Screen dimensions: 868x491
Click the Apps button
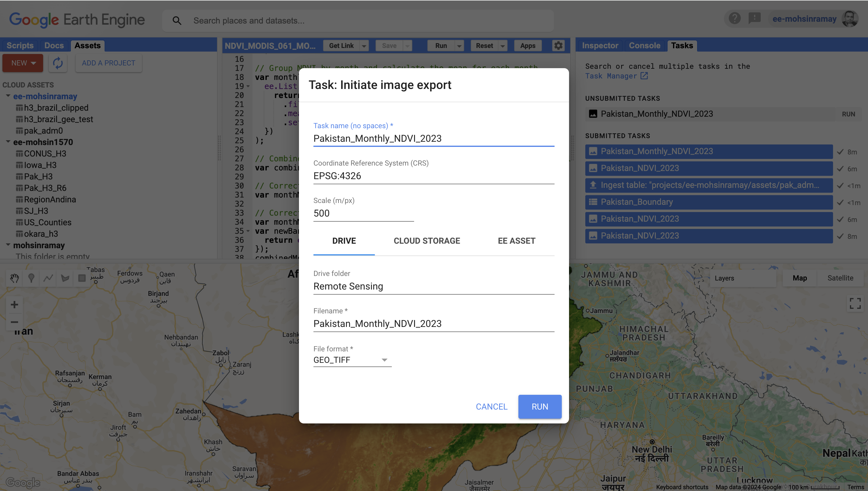tap(527, 46)
